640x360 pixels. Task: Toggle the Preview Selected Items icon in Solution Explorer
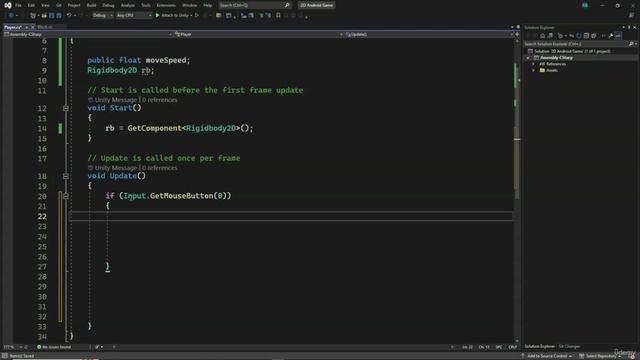tap(618, 36)
